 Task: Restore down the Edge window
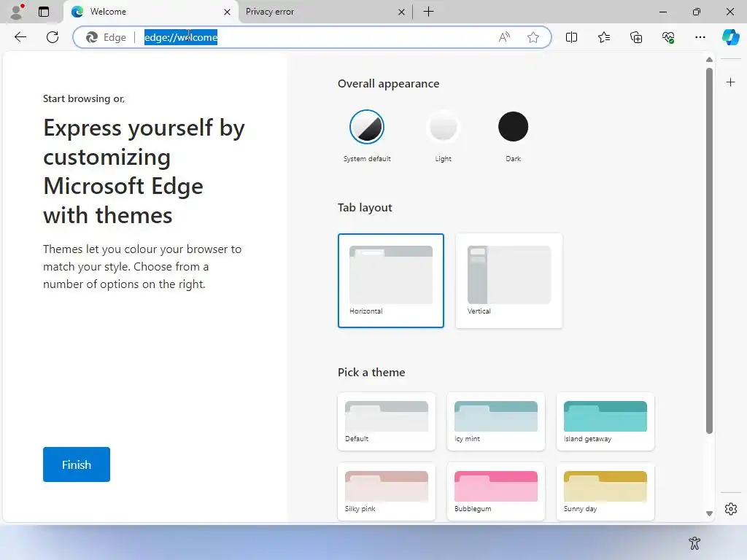(x=697, y=12)
